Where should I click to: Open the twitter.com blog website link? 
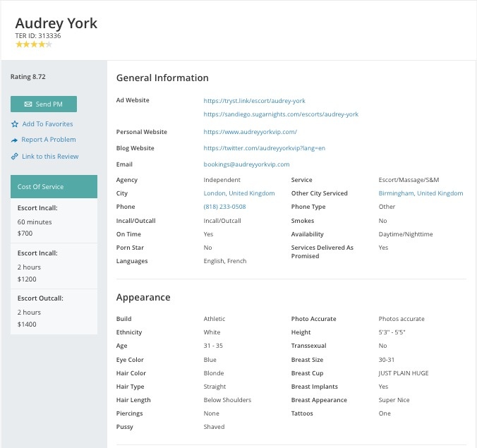[264, 148]
